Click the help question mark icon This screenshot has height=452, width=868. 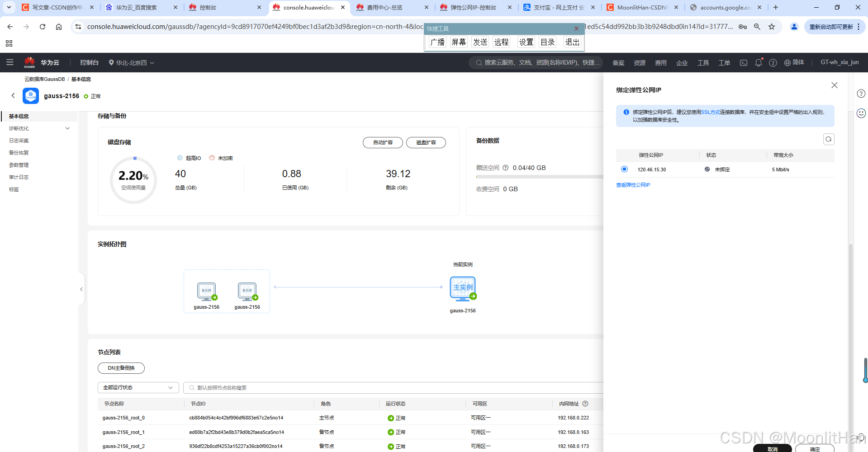click(x=773, y=63)
